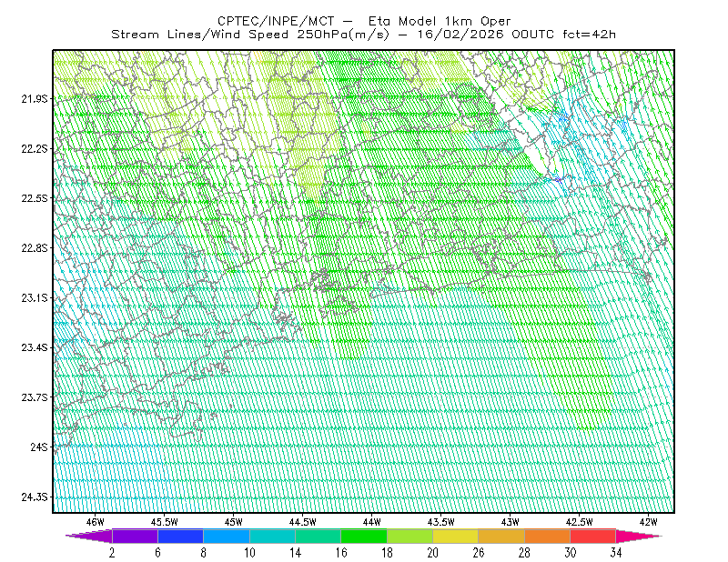
Task: Click the latitude label '22.5S'
Action: (34, 198)
